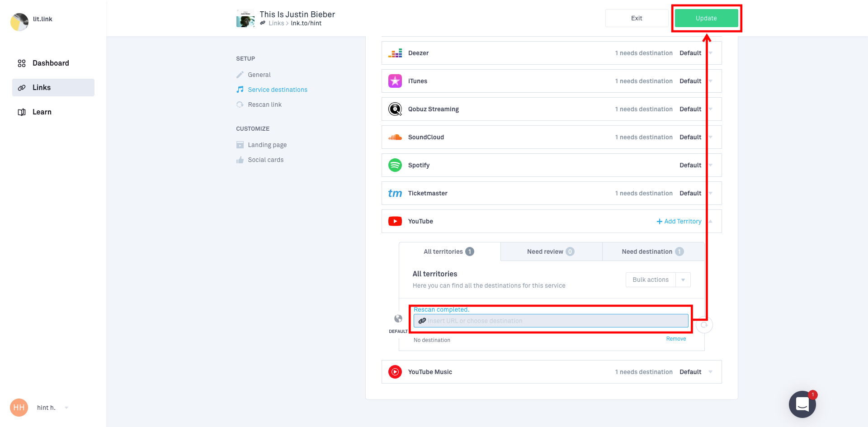The width and height of the screenshot is (868, 427).
Task: Click the YouTube Music icon
Action: point(395,372)
